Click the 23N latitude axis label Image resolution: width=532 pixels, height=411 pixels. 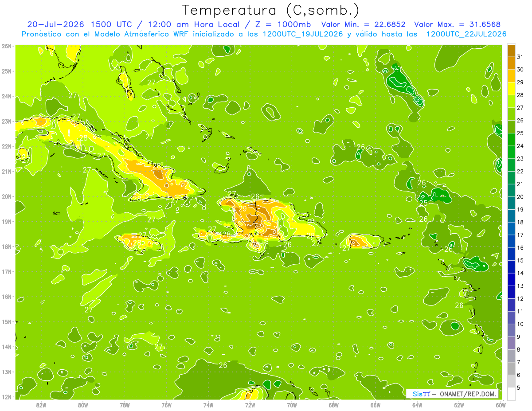7,121
